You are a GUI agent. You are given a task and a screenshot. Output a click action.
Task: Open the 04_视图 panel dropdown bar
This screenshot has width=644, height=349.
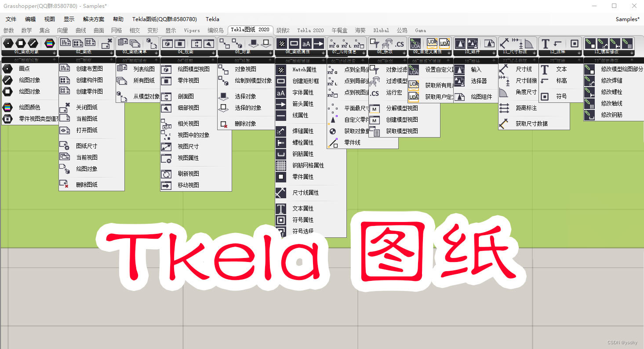click(x=188, y=52)
